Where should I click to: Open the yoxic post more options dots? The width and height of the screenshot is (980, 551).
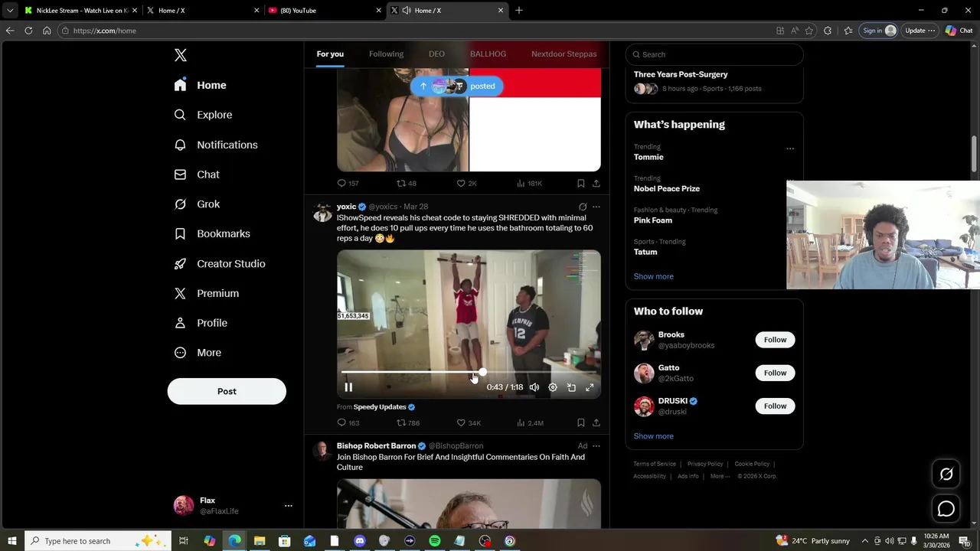tap(596, 207)
